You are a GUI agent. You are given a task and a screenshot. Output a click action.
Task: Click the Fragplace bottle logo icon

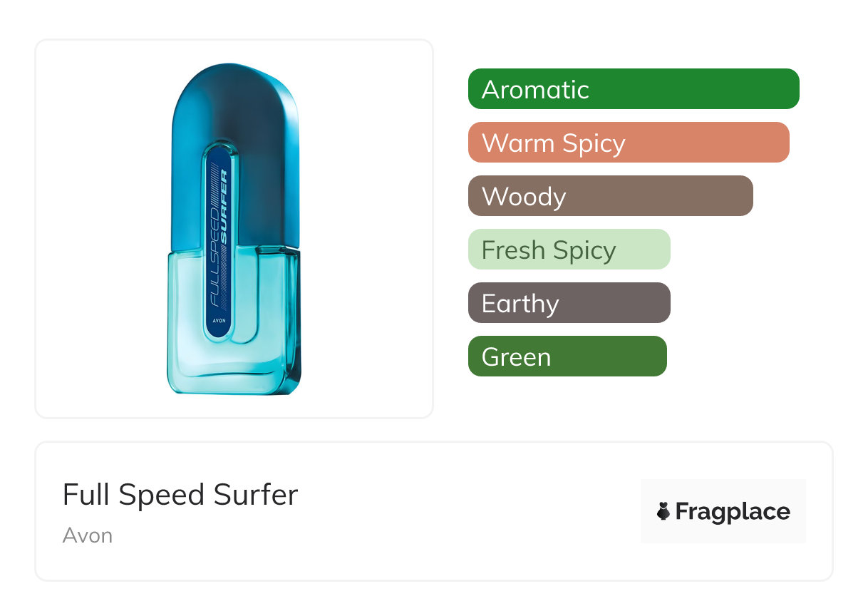(663, 511)
